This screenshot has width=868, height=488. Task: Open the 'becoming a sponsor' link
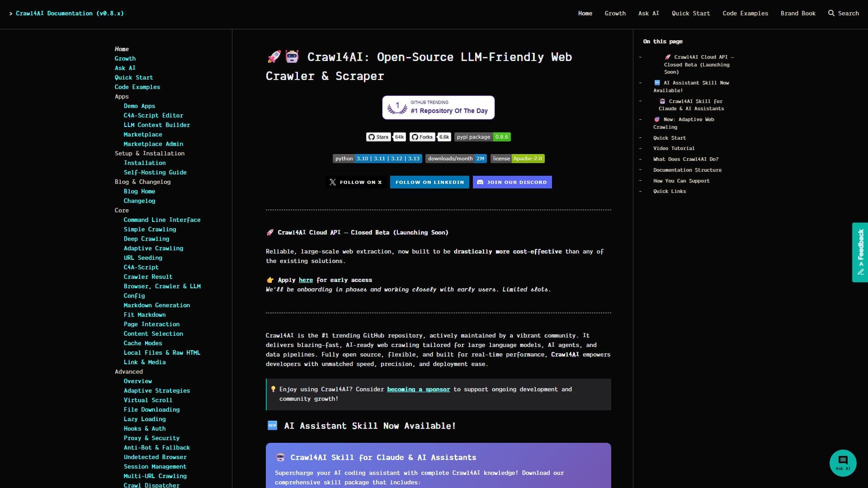(418, 389)
